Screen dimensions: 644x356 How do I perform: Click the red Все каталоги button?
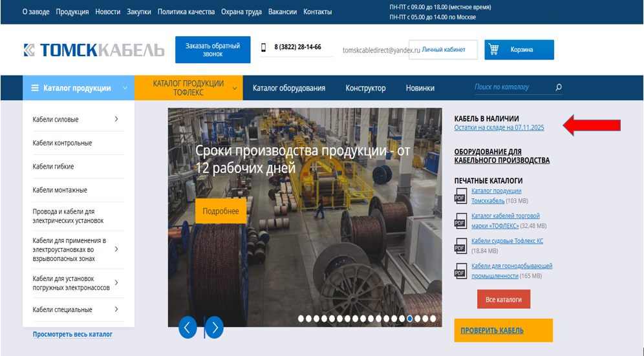click(x=503, y=300)
